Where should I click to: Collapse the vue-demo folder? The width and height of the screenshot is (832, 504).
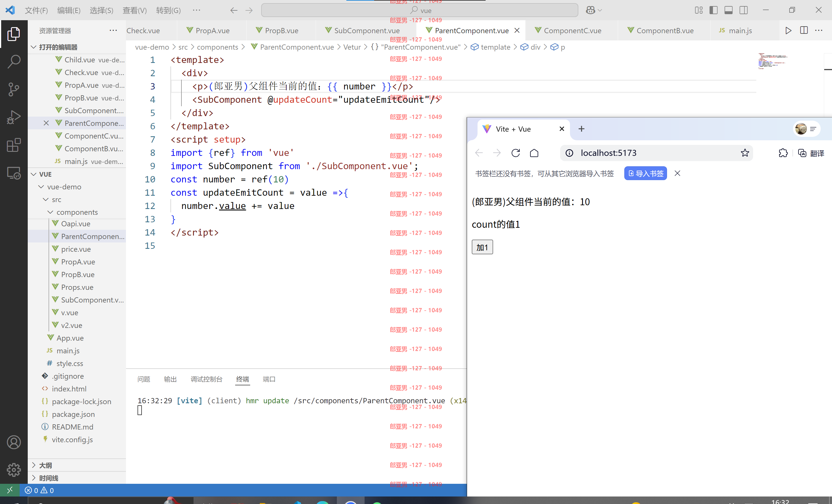41,186
